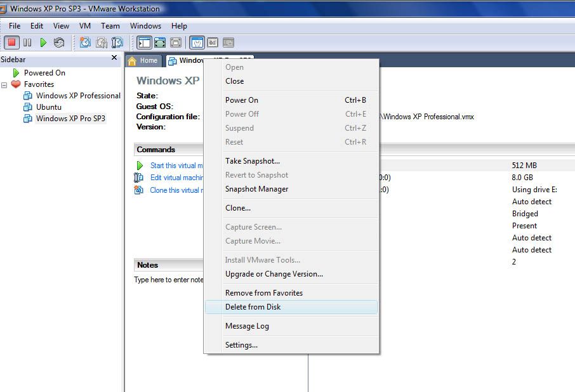Open the File menu

tap(15, 26)
